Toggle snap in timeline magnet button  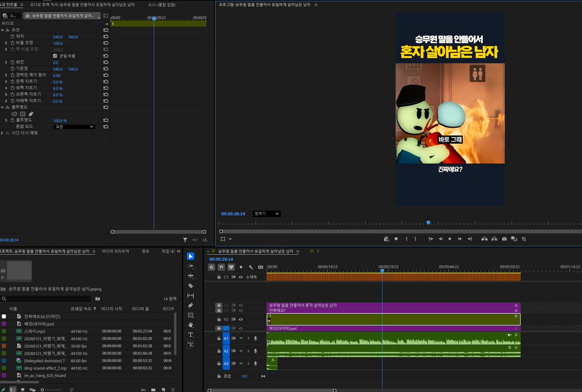(222, 267)
